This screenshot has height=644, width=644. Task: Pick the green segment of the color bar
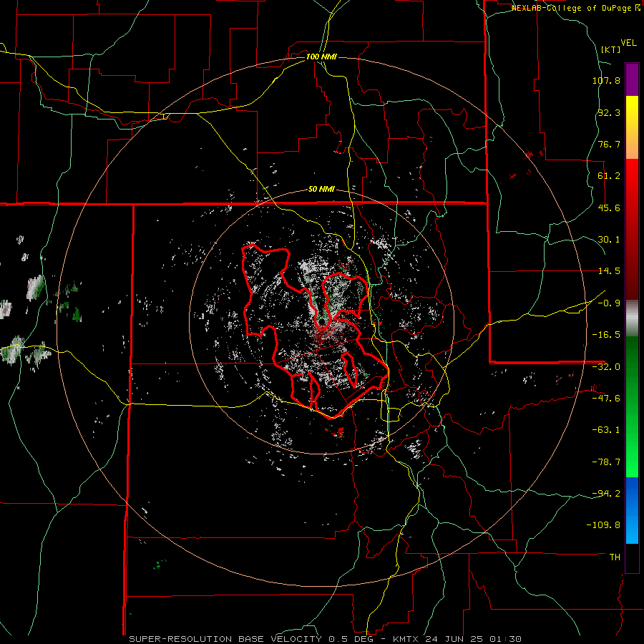[632, 406]
